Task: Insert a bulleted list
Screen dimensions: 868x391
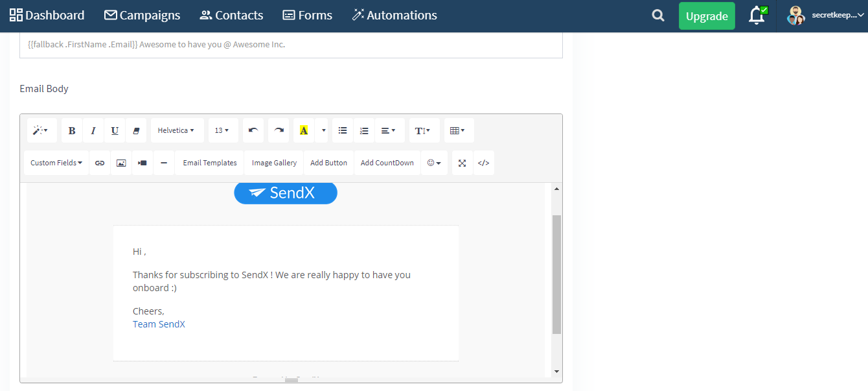Action: point(343,130)
